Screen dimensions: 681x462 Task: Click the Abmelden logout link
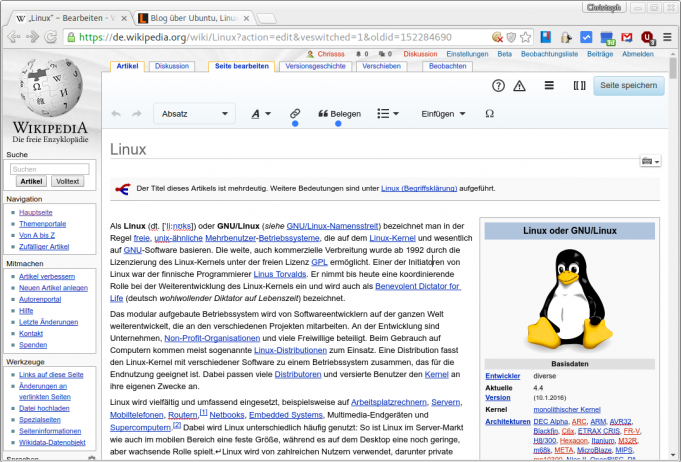(638, 54)
